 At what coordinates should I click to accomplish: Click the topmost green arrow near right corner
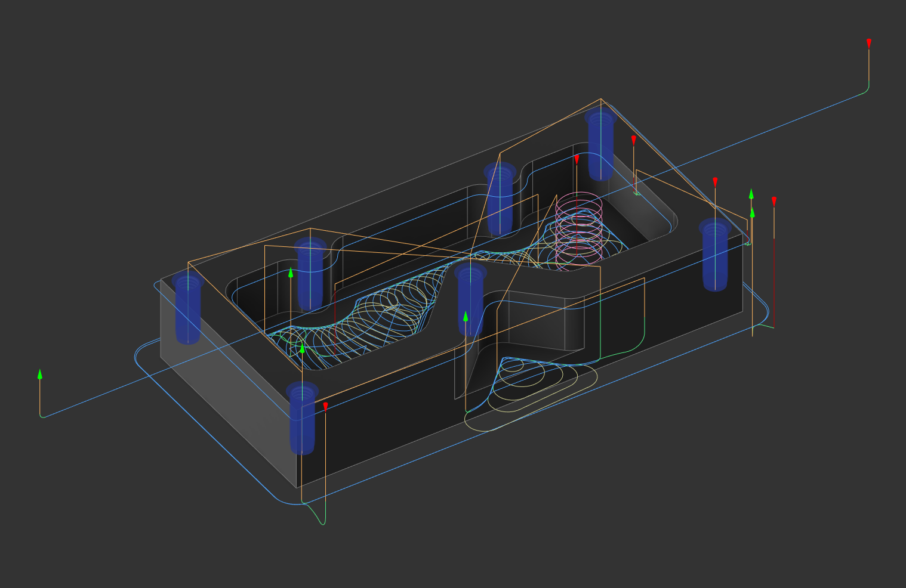tap(751, 194)
